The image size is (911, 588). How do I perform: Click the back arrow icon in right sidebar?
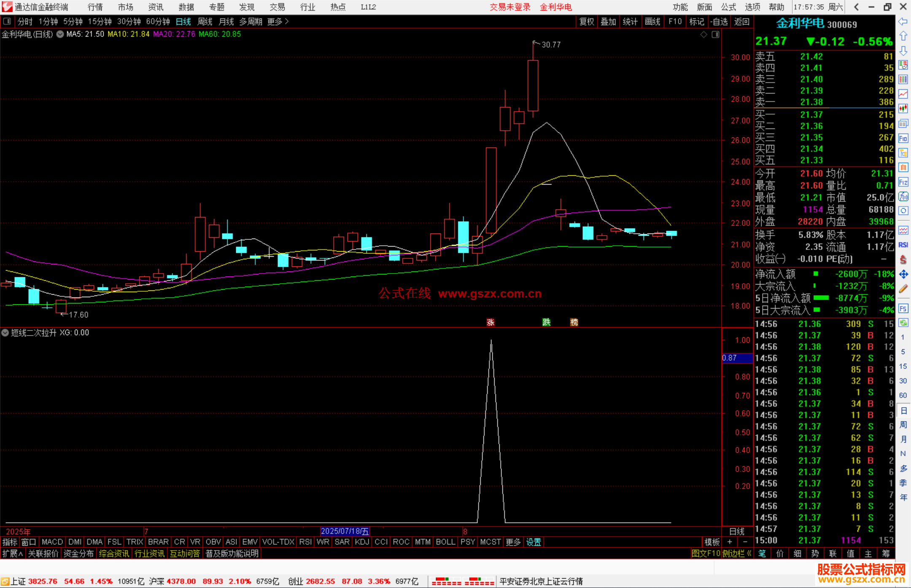pyautogui.click(x=903, y=21)
